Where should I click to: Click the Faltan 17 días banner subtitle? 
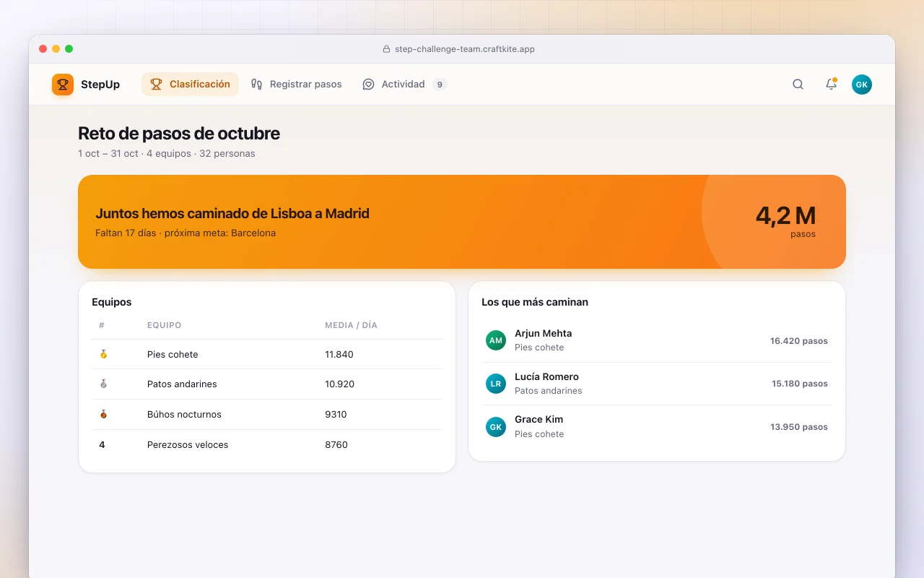[186, 233]
